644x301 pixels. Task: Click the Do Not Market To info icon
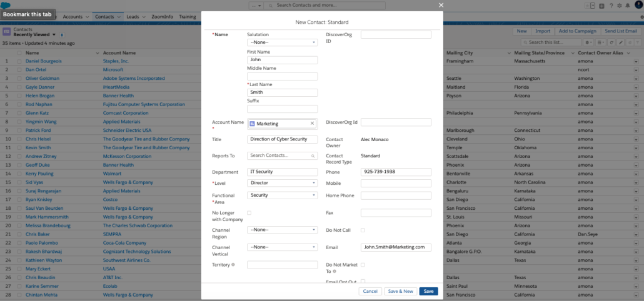pyautogui.click(x=335, y=271)
